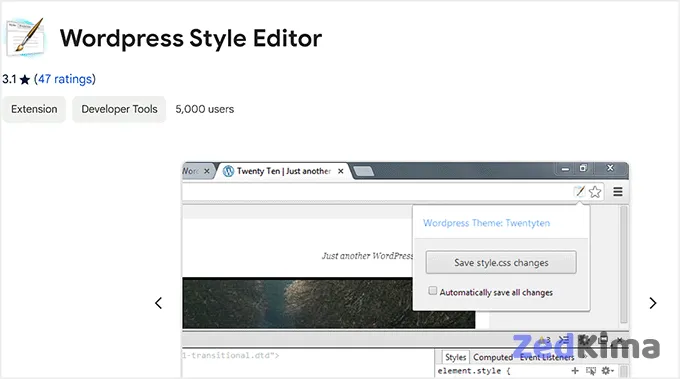The width and height of the screenshot is (680, 379).
Task: Click the address bar input field
Action: click(377, 191)
